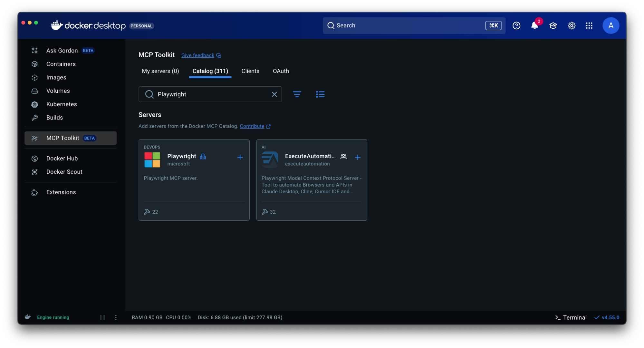
Task: Click the Give feedback link
Action: point(197,55)
